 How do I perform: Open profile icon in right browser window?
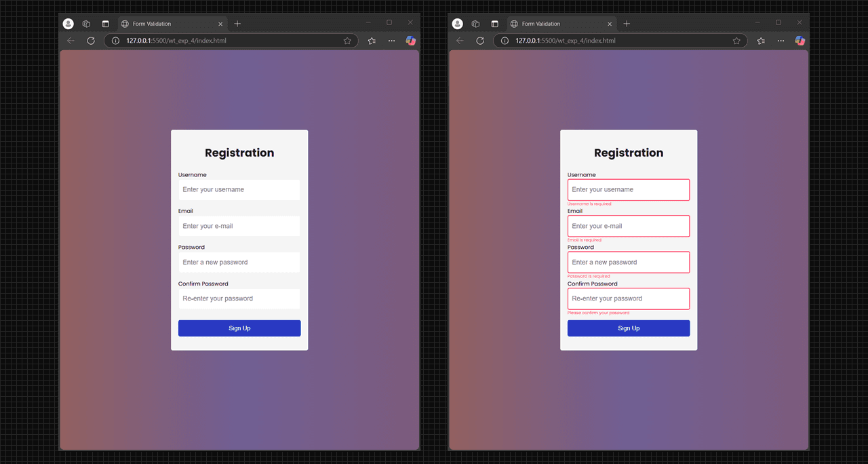[457, 24]
